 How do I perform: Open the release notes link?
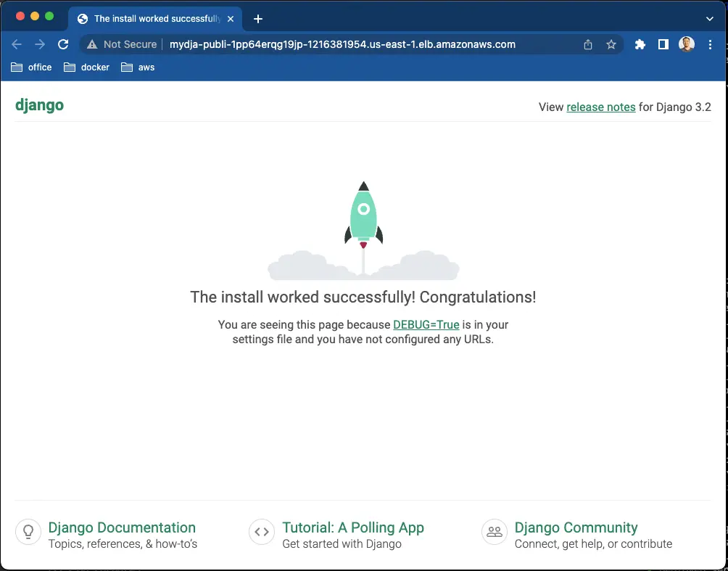point(601,107)
